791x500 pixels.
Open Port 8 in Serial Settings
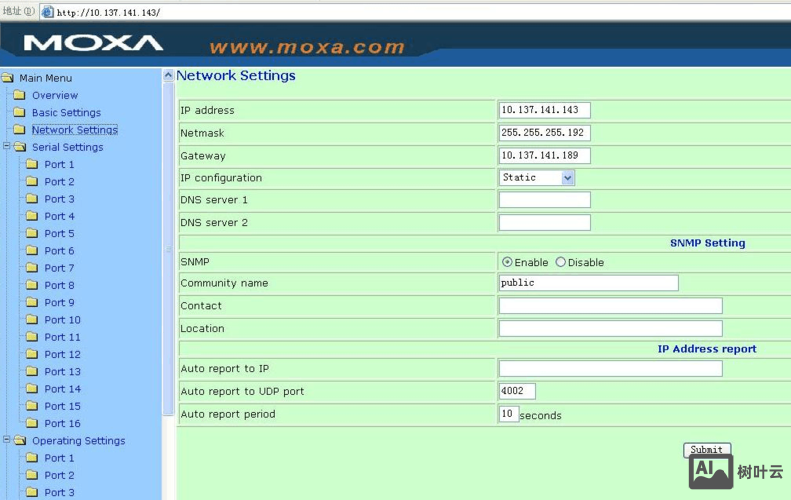(59, 285)
